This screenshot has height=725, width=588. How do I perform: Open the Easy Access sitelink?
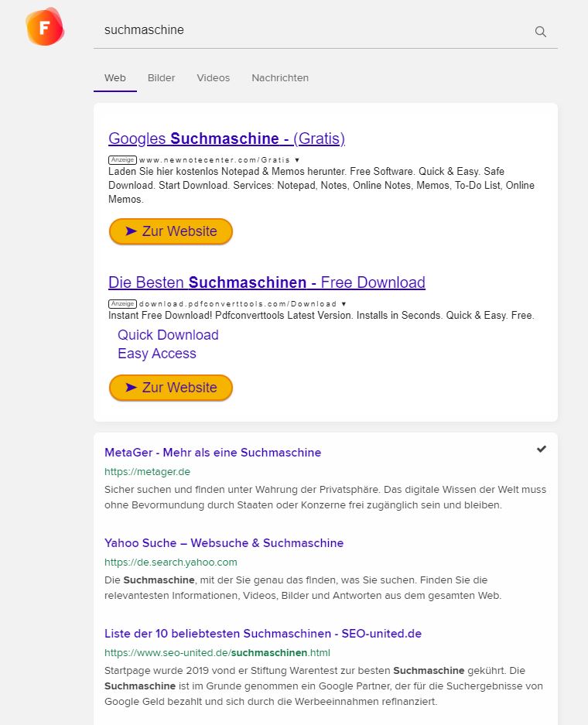[x=157, y=354]
